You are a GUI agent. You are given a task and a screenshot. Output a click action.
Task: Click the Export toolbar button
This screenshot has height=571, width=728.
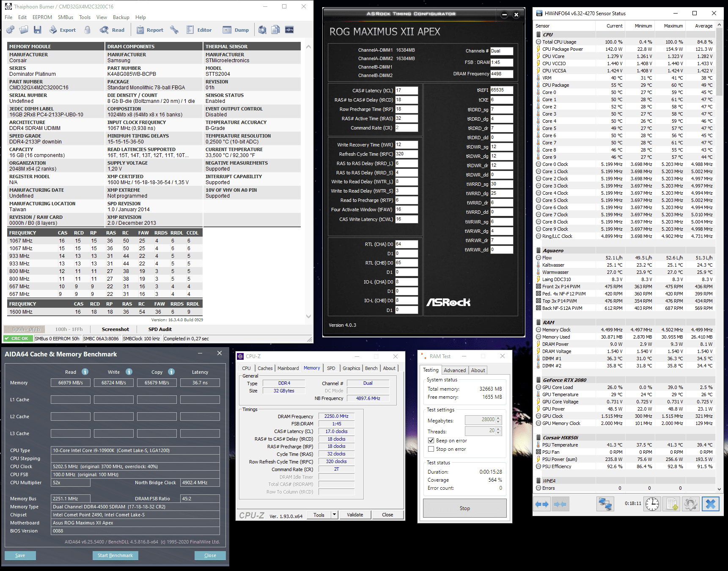(x=63, y=30)
